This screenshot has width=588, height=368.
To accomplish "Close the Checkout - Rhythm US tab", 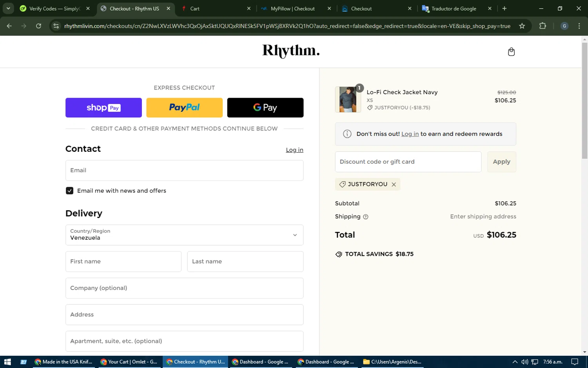I will [168, 8].
